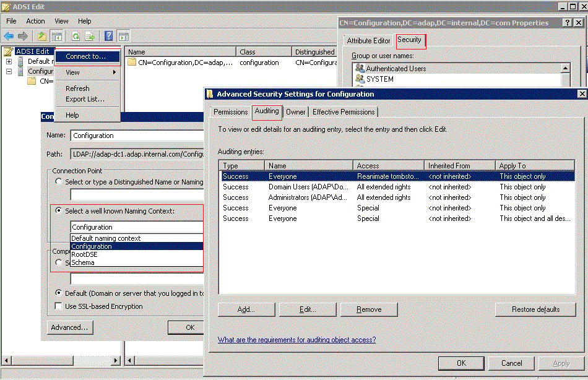Image resolution: width=588 pixels, height=380 pixels.
Task: Click the SYSTEM user icon
Action: (360, 79)
